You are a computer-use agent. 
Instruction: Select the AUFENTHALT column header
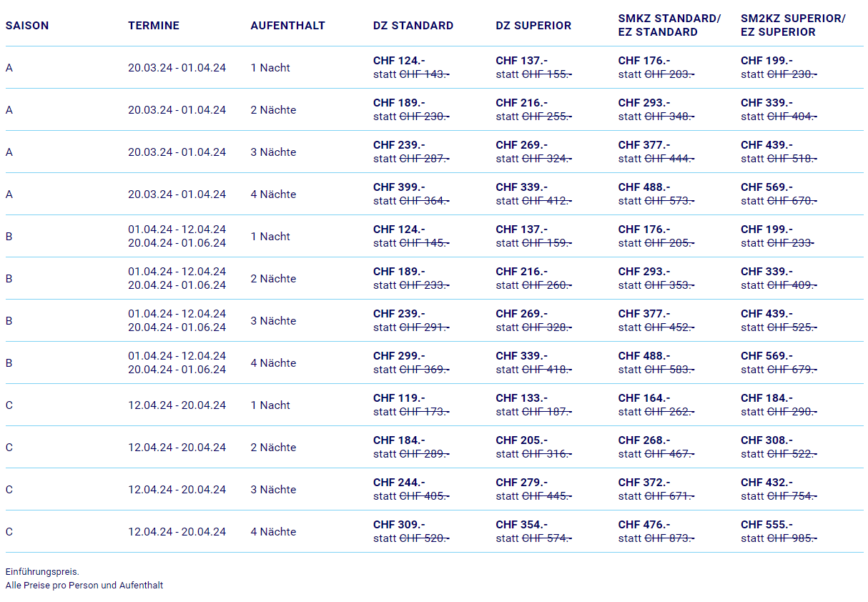point(287,26)
